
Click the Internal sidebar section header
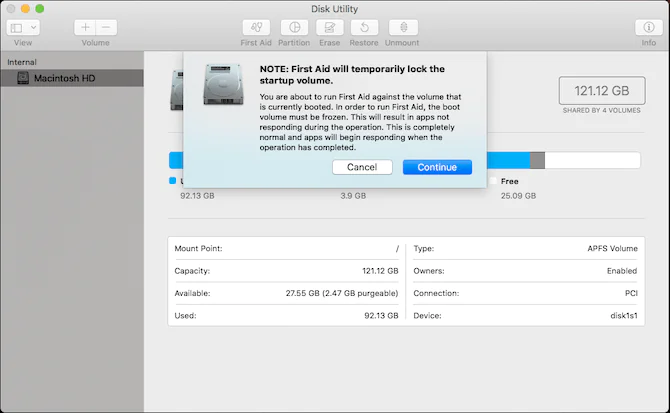(22, 61)
